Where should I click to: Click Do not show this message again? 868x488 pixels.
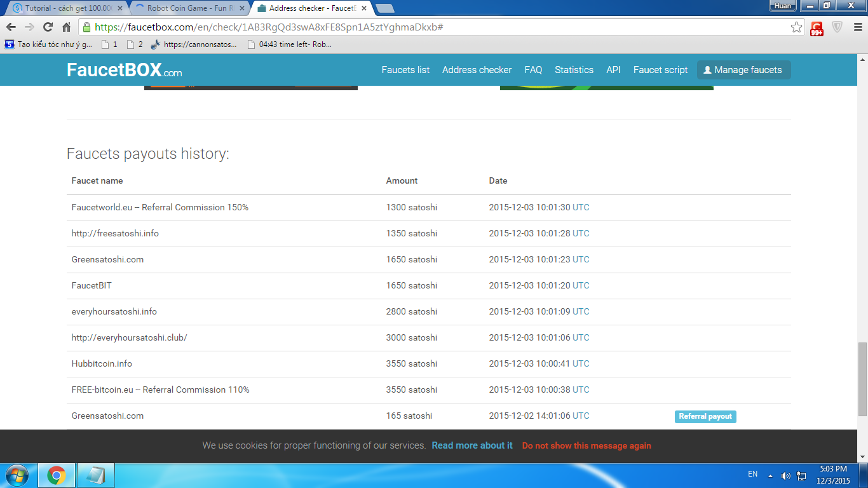587,445
